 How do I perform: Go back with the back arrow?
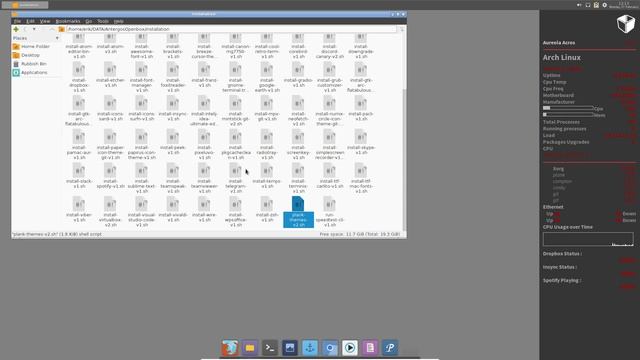(x=25, y=29)
